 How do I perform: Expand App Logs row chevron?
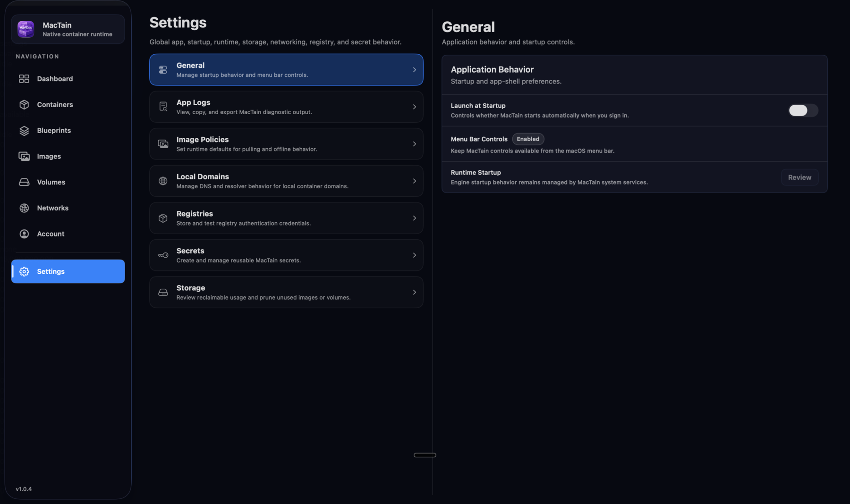point(414,107)
